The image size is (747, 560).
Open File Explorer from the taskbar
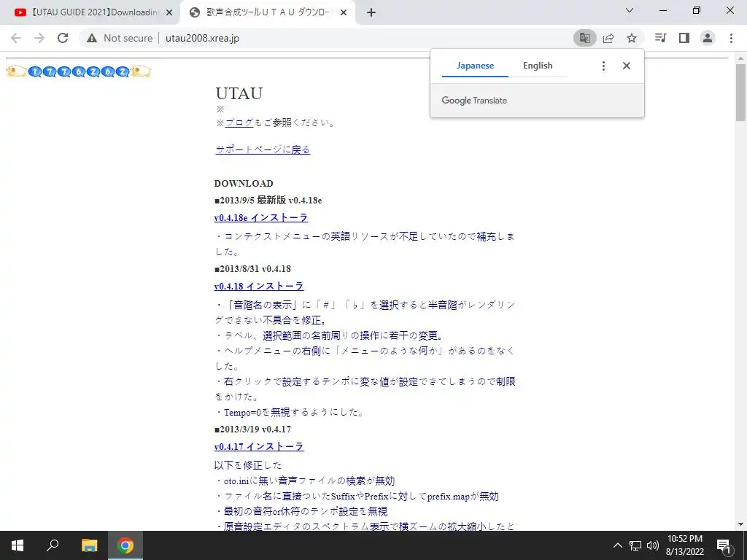(89, 545)
